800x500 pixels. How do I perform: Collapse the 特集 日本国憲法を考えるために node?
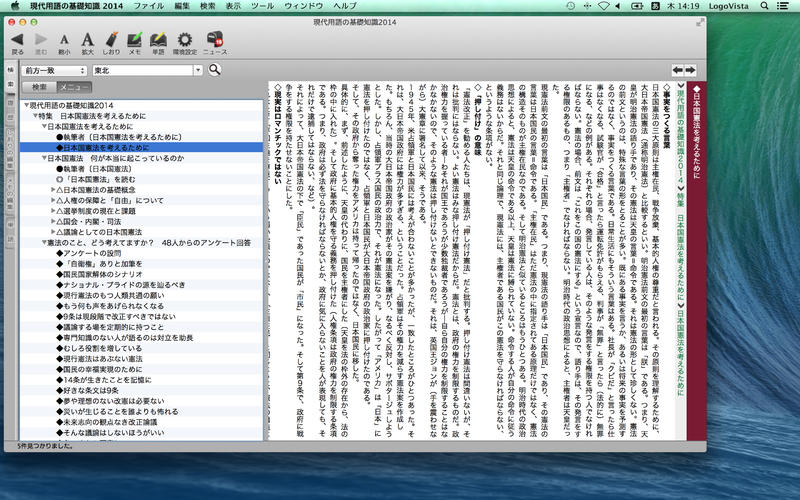[x=37, y=116]
